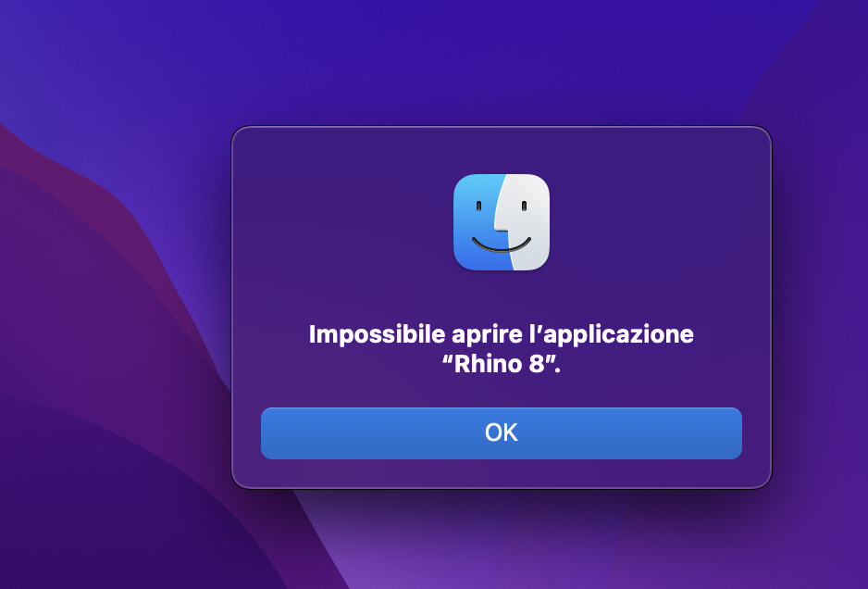Click OK to dismiss the Rhino 8 error
Image resolution: width=868 pixels, height=589 pixels.
click(501, 433)
